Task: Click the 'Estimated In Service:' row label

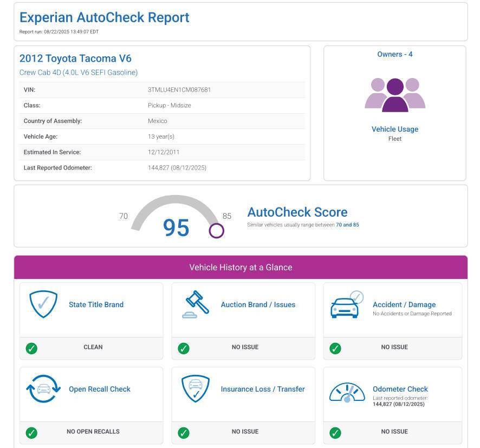Action: (x=52, y=152)
